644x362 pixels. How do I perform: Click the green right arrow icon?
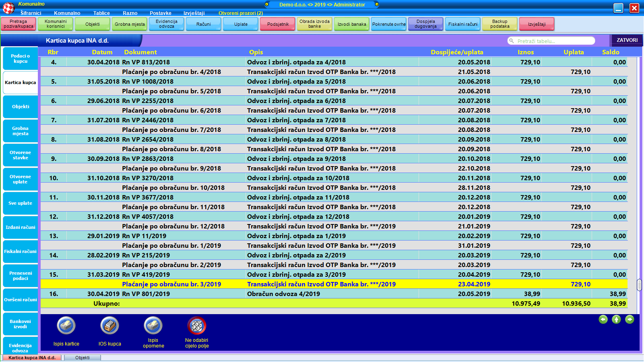(630, 319)
